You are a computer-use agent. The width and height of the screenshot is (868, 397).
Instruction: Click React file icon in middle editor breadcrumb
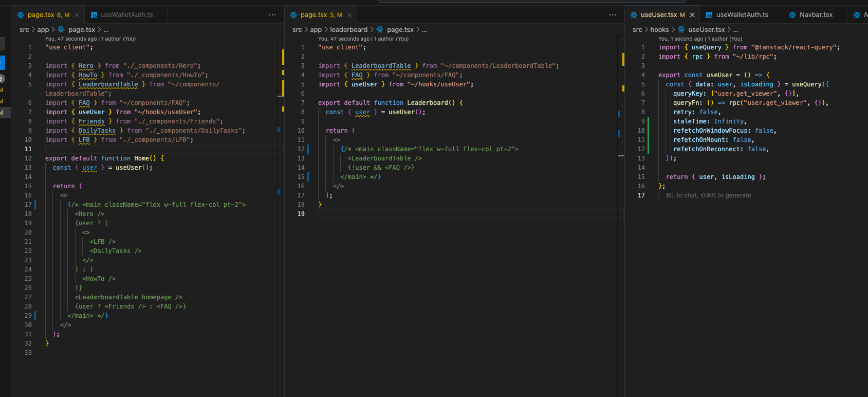click(x=380, y=30)
